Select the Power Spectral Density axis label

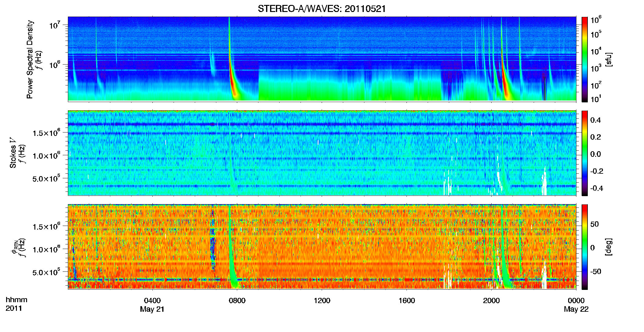(x=30, y=59)
